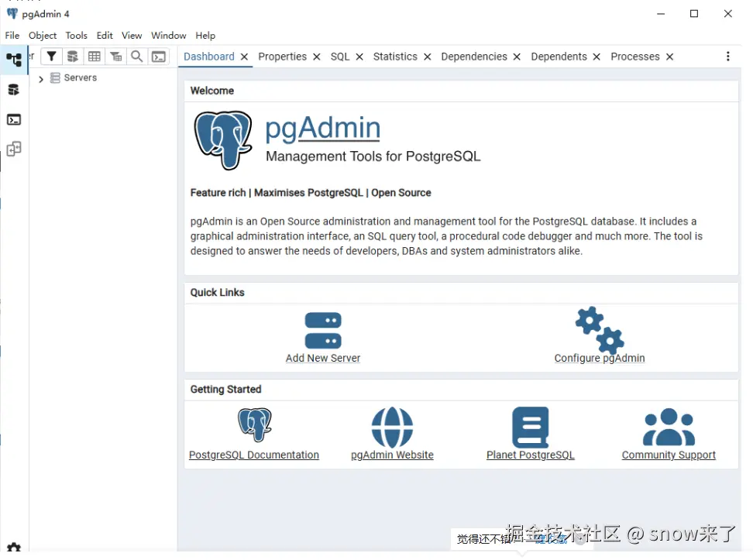The height and width of the screenshot is (560, 753).
Task: Open the Schema Diff sidebar icon
Action: 14,149
